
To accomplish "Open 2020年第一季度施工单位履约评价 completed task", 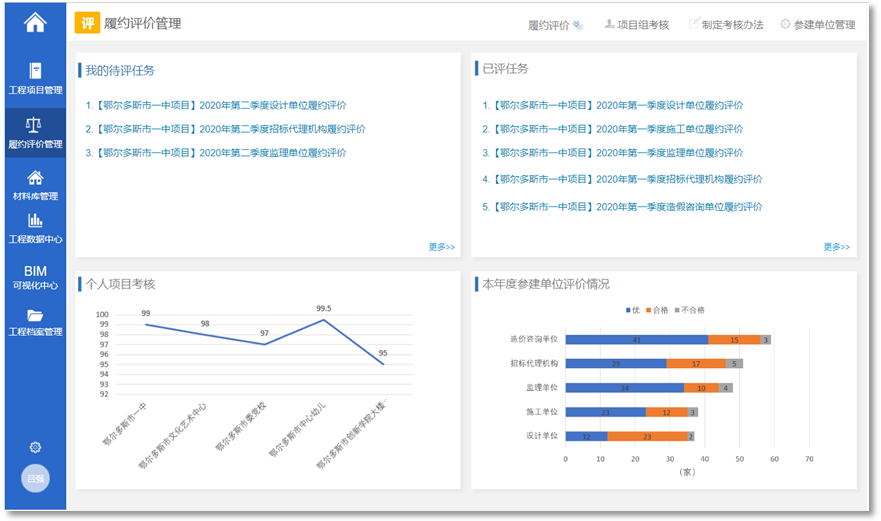I will point(612,129).
